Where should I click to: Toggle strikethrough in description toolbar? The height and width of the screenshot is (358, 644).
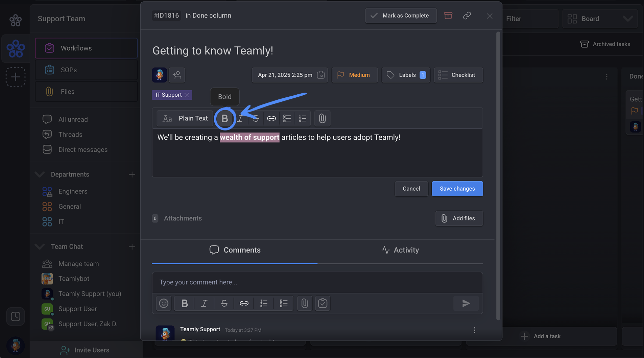pyautogui.click(x=256, y=118)
